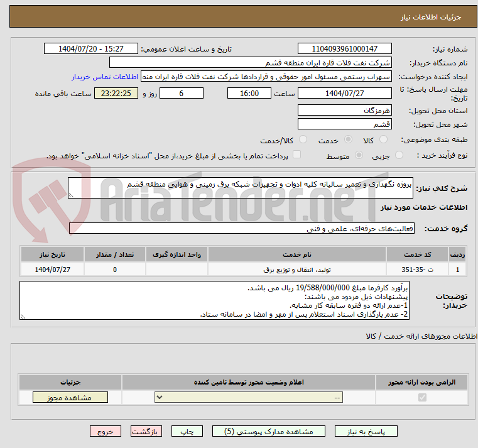Click the remaining days field showing 6
478x448 pixels.
tap(182, 94)
